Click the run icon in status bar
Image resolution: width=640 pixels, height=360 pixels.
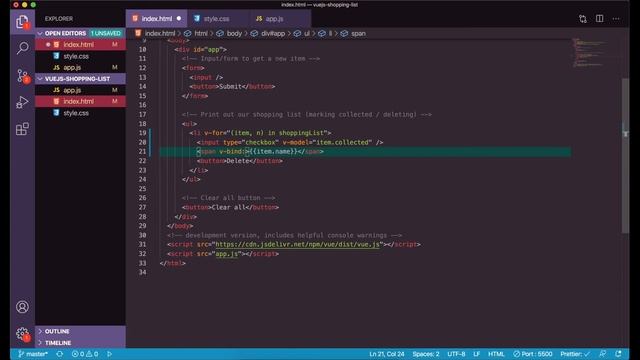pyautogui.click(x=109, y=354)
